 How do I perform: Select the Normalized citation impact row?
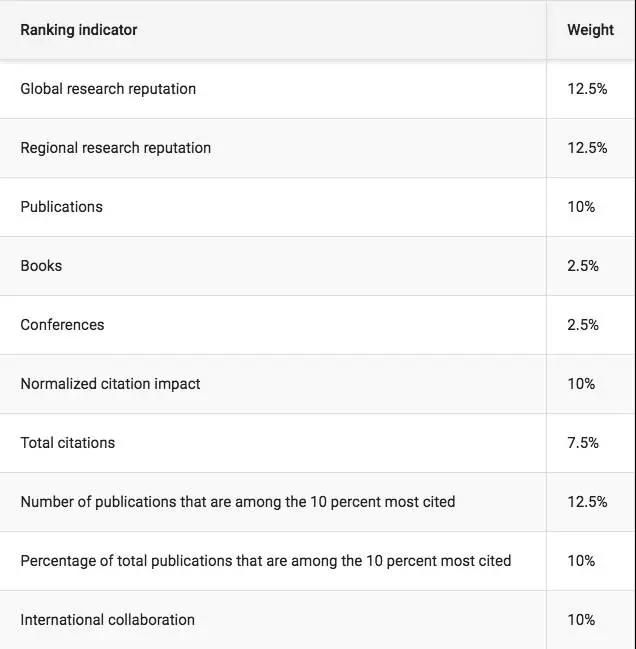(x=318, y=384)
